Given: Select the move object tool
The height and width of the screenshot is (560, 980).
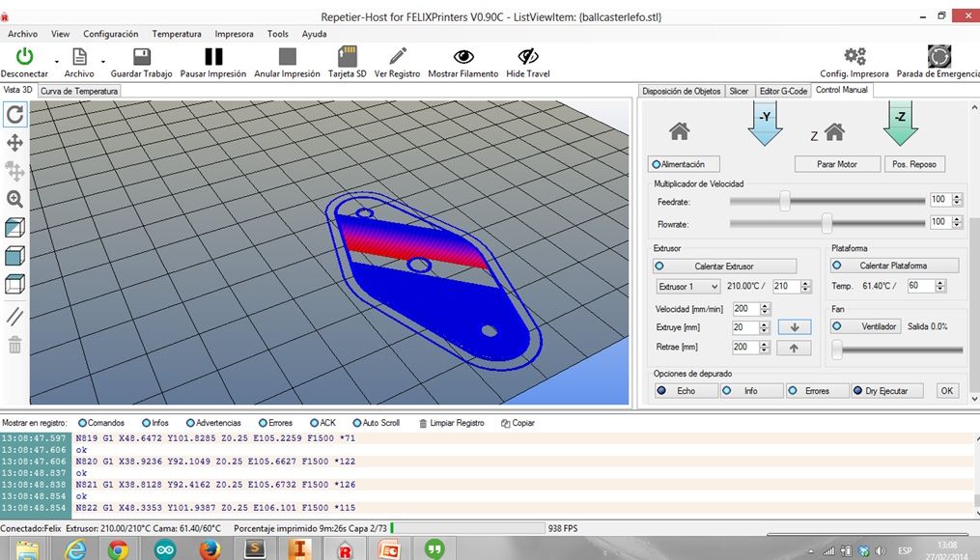Looking at the screenshot, I should 15,171.
